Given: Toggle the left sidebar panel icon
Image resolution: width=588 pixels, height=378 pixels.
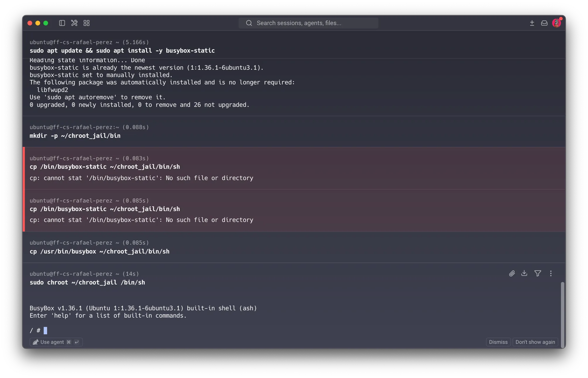Looking at the screenshot, I should coord(62,23).
